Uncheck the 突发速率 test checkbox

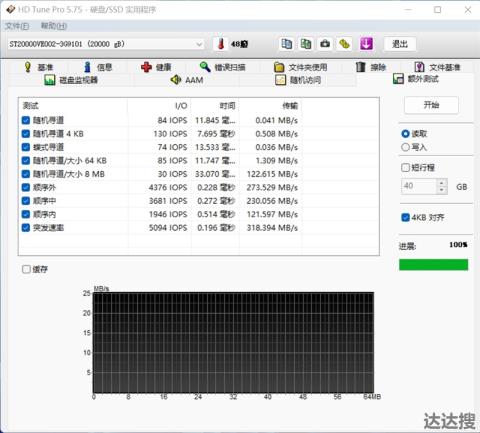tap(26, 228)
